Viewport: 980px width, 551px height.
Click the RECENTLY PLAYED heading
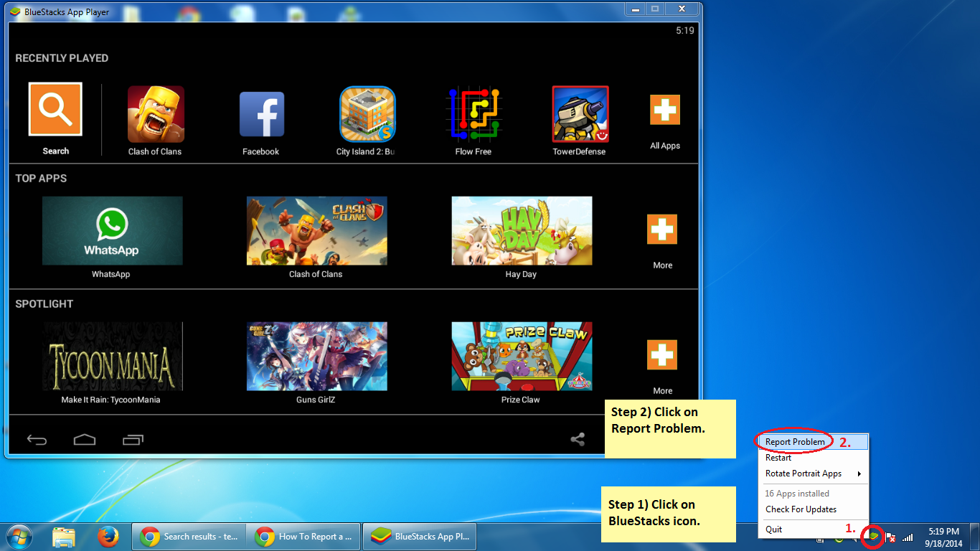(x=62, y=58)
